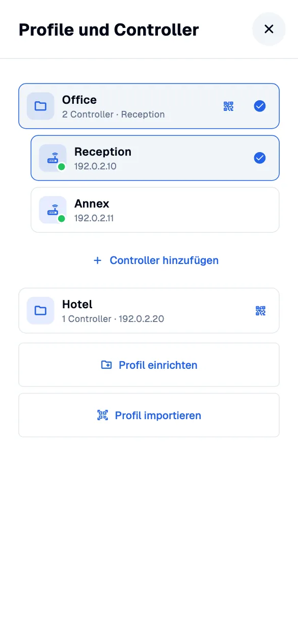Click the Hotel profile folder icon
This screenshot has height=644, width=298.
pos(40,310)
